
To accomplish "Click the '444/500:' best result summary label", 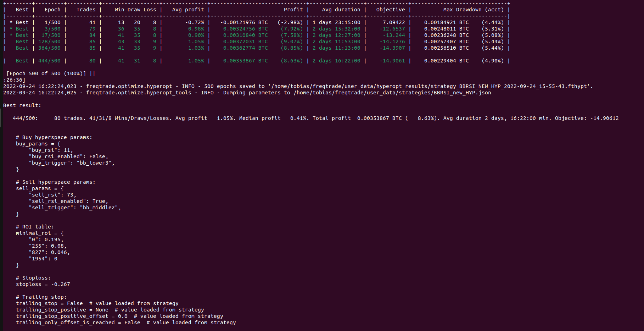I will point(25,118).
